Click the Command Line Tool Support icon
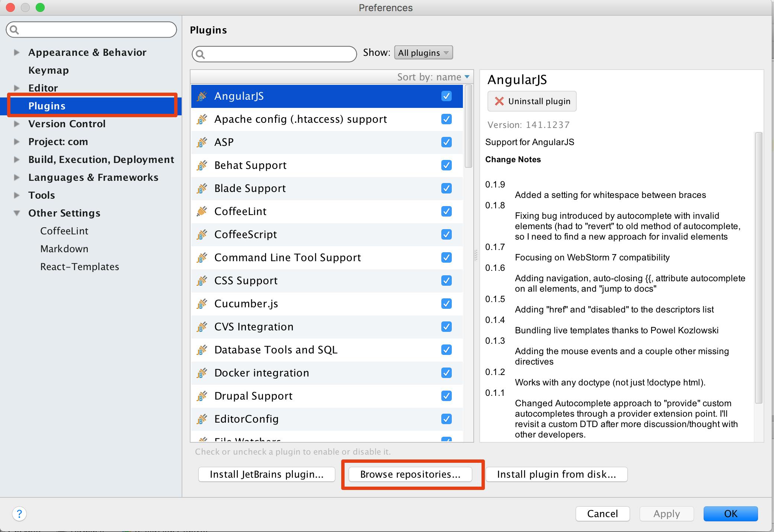774x532 pixels. point(202,258)
